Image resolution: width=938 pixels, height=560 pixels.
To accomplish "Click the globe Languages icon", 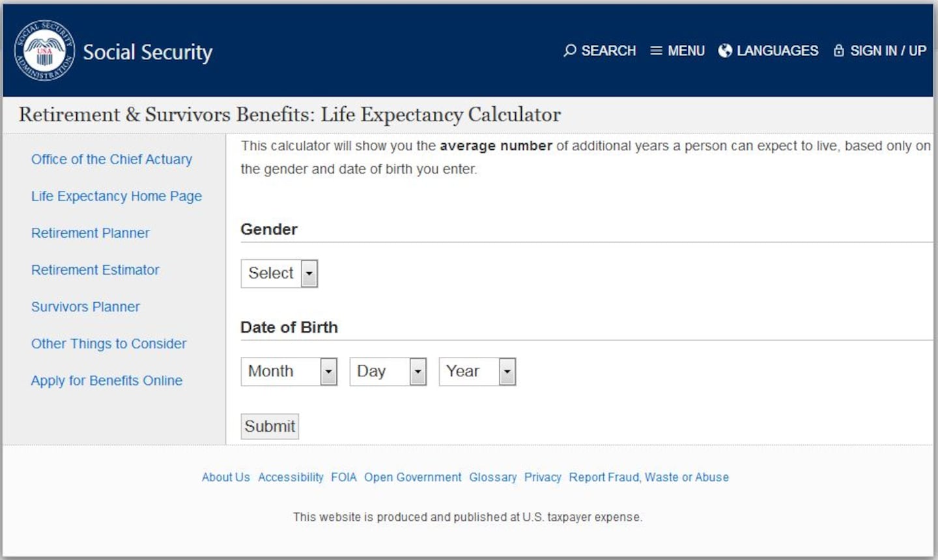I will click(725, 51).
